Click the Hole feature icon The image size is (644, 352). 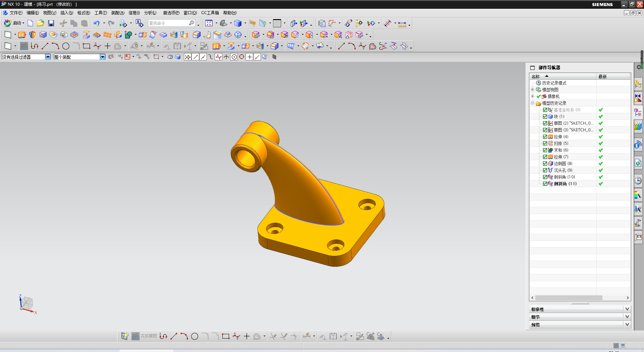click(43, 35)
